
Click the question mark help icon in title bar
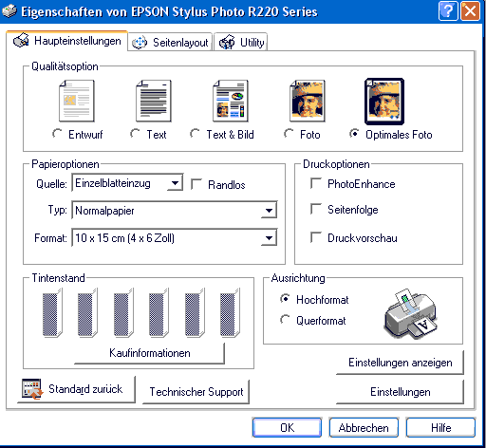tap(448, 11)
